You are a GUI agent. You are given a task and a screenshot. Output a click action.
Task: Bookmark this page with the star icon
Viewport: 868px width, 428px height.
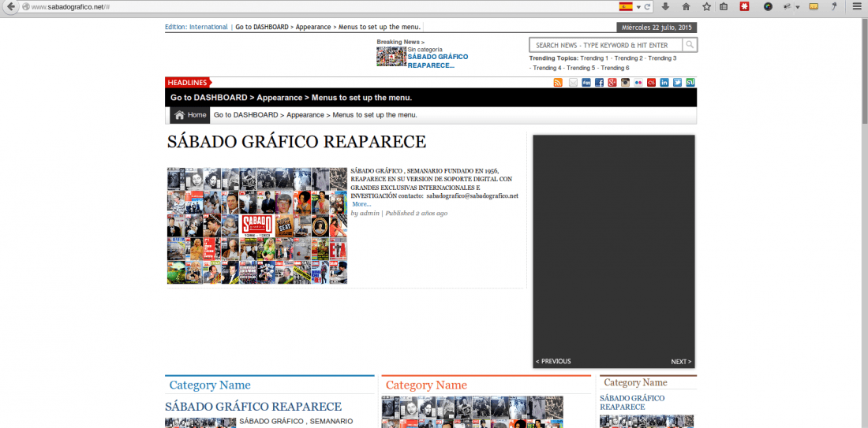[x=706, y=6]
